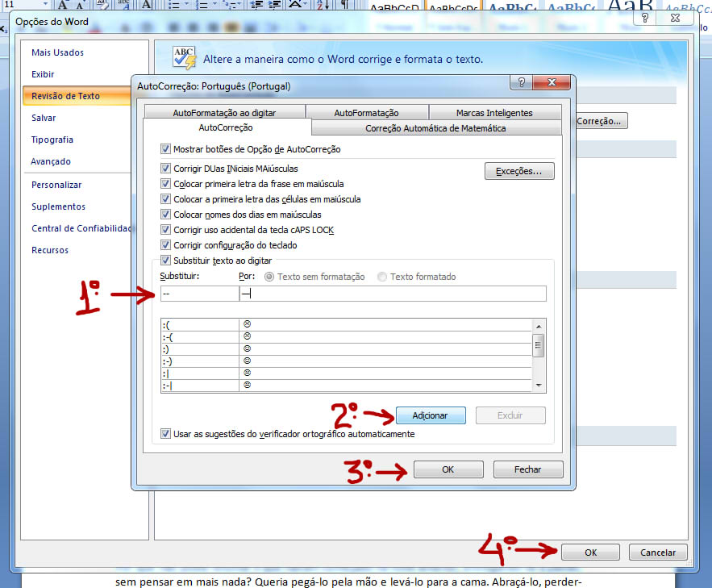Toggle Colocar a primeira letra das células em maiúscula
The width and height of the screenshot is (712, 588).
165,199
